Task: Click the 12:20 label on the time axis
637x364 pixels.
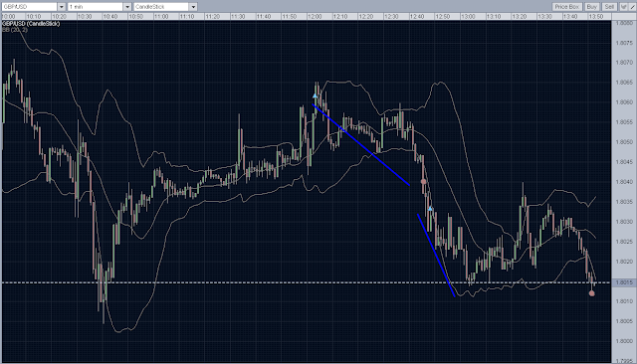Action: tap(366, 17)
